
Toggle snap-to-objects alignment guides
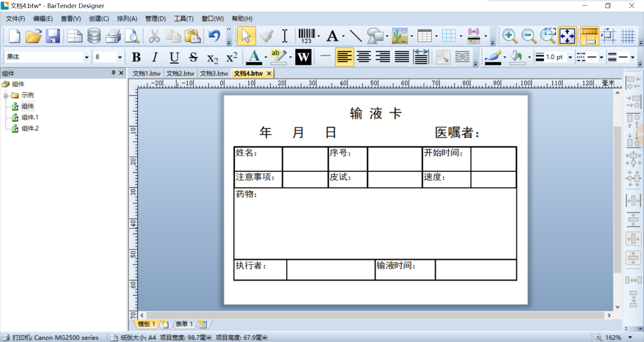609,36
